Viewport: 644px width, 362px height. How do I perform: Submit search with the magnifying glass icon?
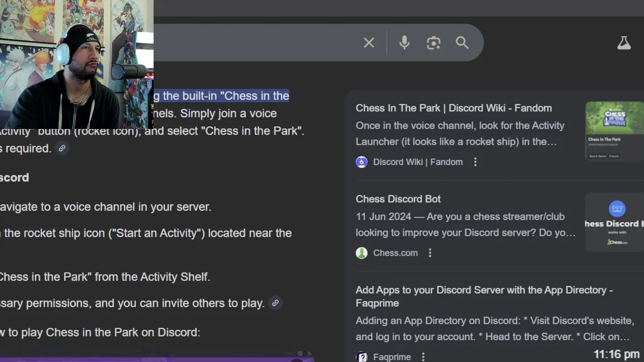pyautogui.click(x=462, y=43)
